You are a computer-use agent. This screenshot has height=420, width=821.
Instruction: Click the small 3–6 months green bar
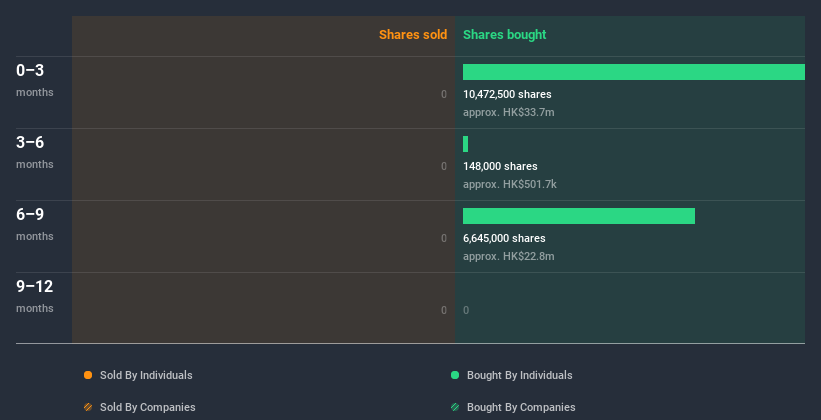coord(465,144)
